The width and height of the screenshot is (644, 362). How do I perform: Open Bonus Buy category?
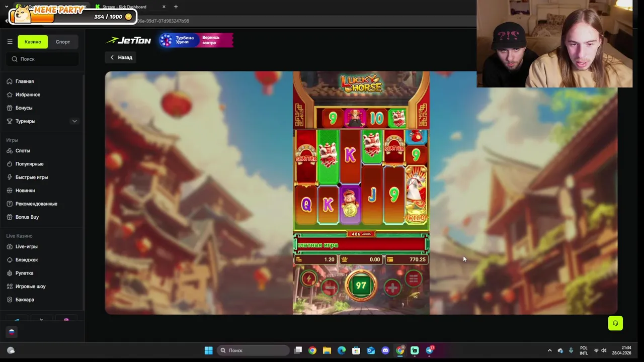[x=27, y=217]
